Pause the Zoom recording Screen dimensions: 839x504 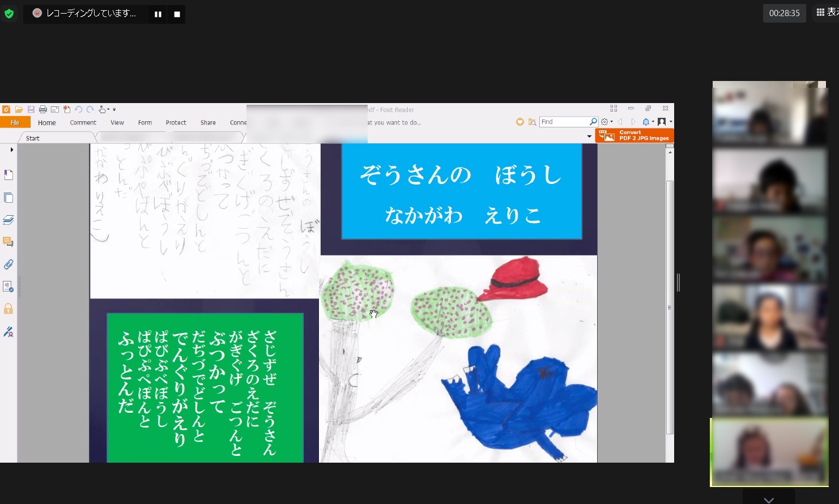(x=158, y=14)
